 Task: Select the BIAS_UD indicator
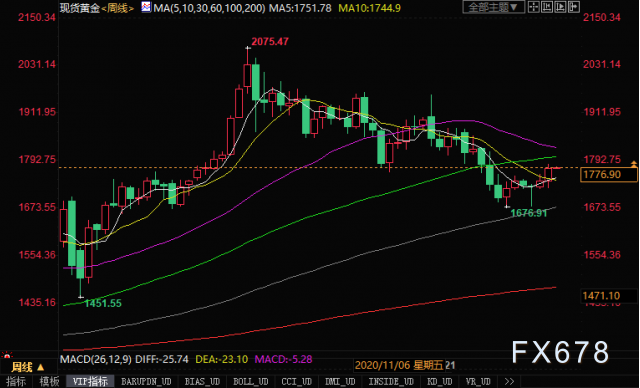202,381
